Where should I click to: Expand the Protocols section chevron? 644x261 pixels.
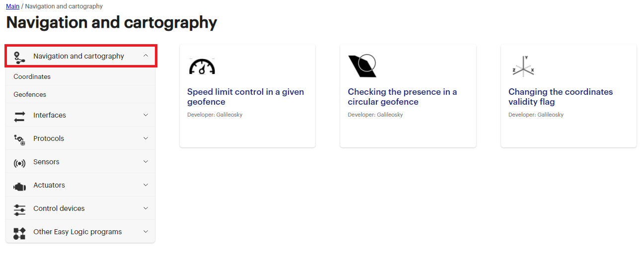[145, 138]
